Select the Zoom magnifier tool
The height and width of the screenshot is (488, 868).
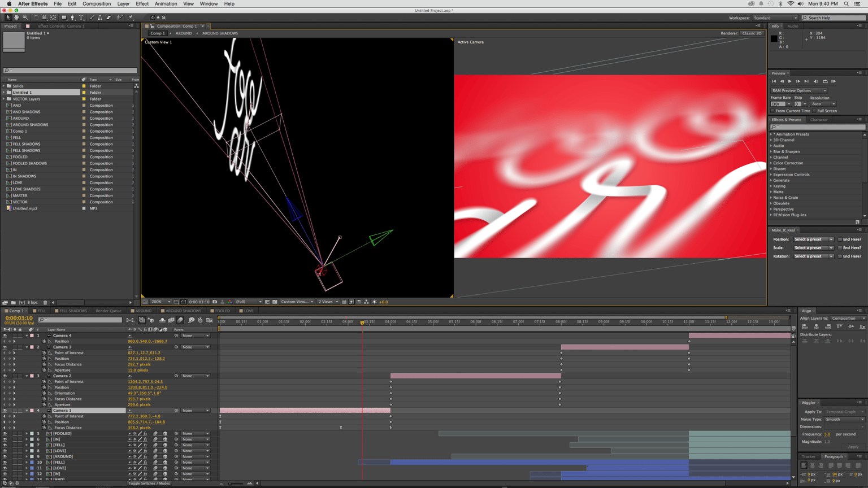pos(25,18)
